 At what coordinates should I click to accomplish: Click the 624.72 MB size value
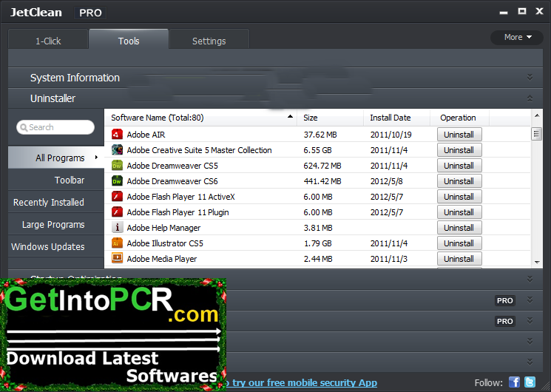point(322,166)
